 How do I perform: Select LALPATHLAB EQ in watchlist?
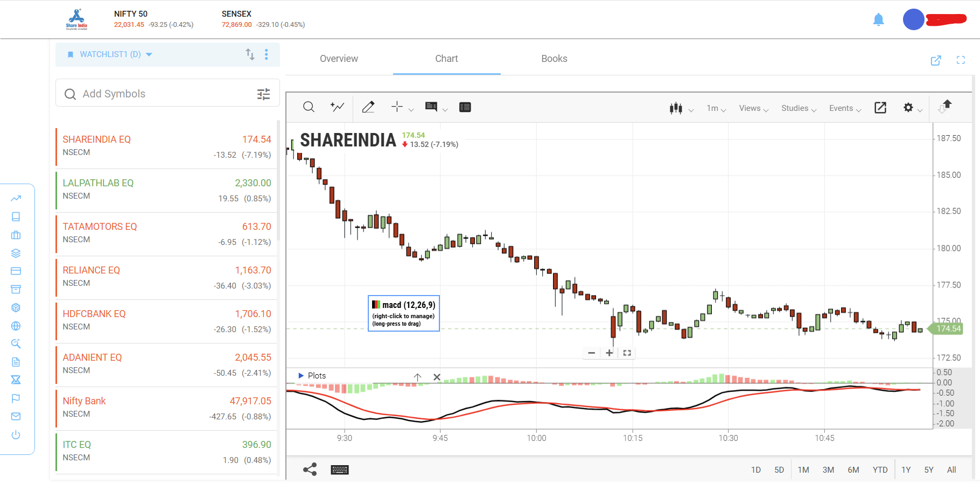click(166, 190)
